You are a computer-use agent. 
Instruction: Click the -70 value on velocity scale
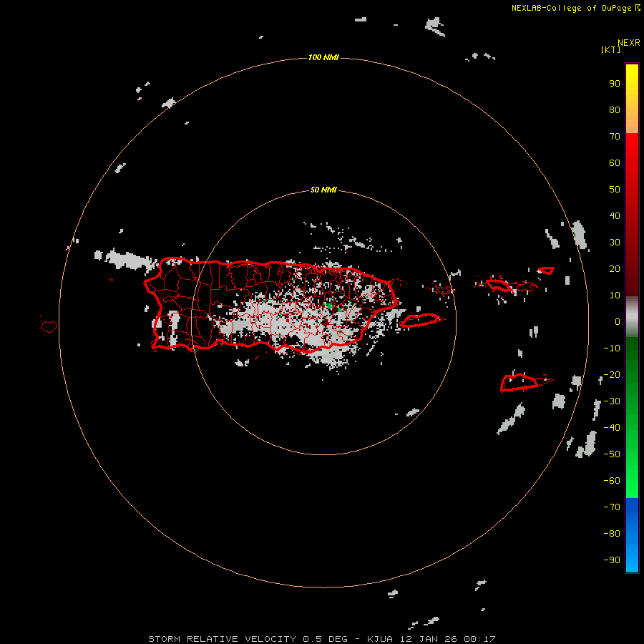pos(612,507)
